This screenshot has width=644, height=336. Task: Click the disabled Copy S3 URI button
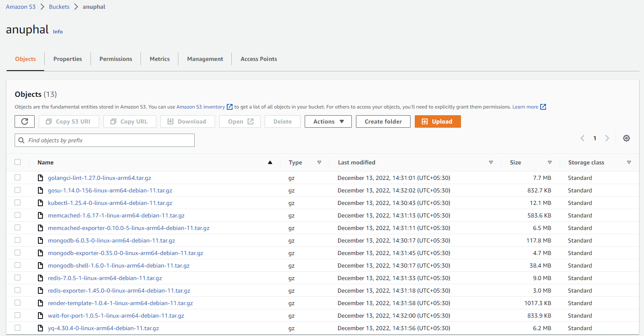69,121
